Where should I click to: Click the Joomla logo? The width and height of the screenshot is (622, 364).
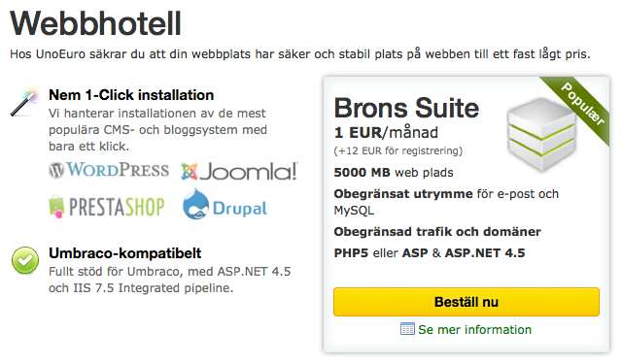[239, 171]
